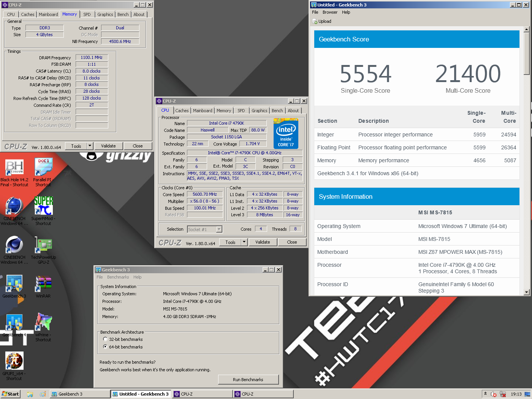The image size is (532, 399).
Task: Open Tools dropdown arrow in CPU-Z CPU window
Action: [244, 242]
